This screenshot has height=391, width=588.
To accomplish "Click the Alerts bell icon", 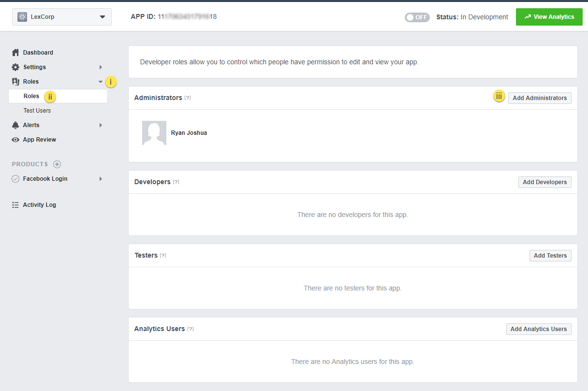I will point(15,125).
